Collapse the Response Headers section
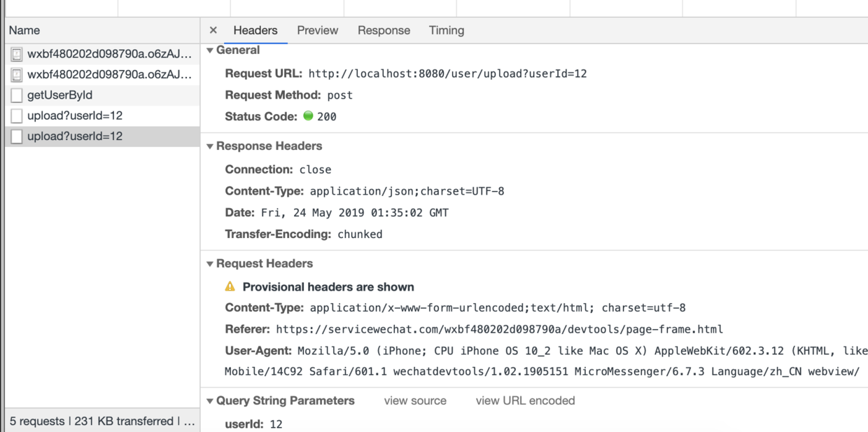 210,146
